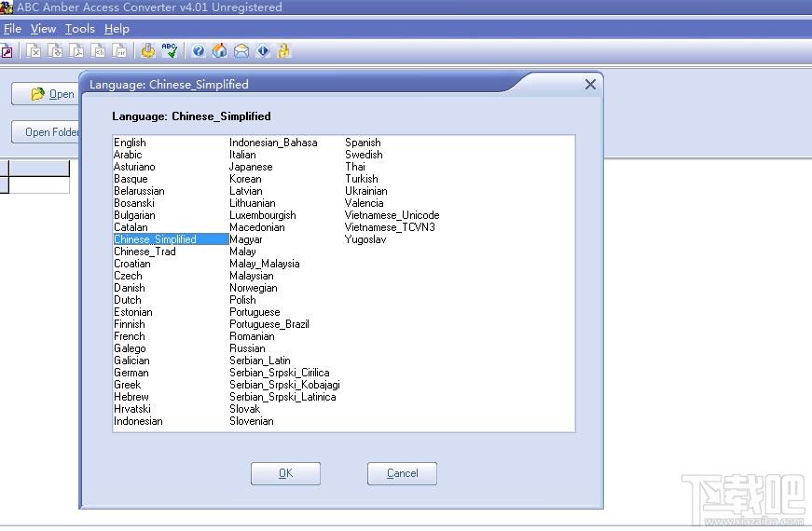Select Catalan in language list
The height and width of the screenshot is (531, 812).
pos(131,226)
